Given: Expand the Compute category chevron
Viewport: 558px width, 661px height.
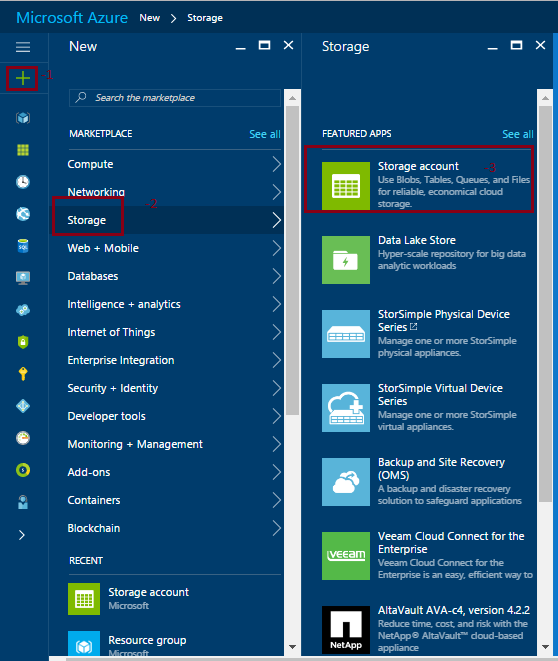Looking at the screenshot, I should (276, 164).
